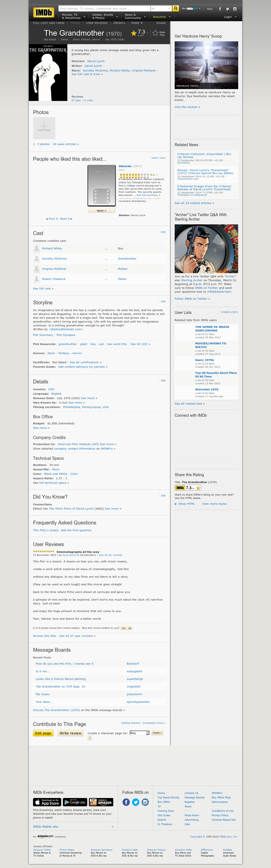This screenshot has width=271, height=868.
Task: Click the Twitter icon under Follow IMDb on
Action: click(136, 802)
